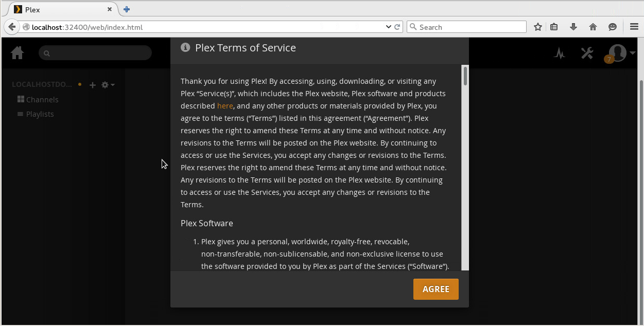Add a library with the plus icon
Viewport: 644px width, 326px height.
(x=92, y=85)
